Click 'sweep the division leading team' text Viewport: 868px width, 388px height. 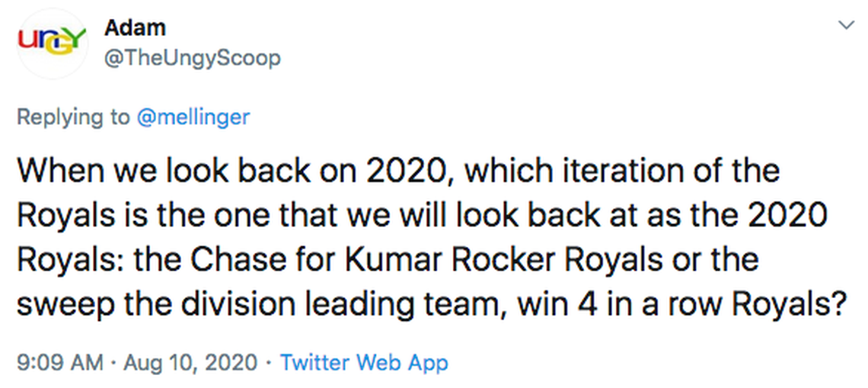click(x=259, y=303)
